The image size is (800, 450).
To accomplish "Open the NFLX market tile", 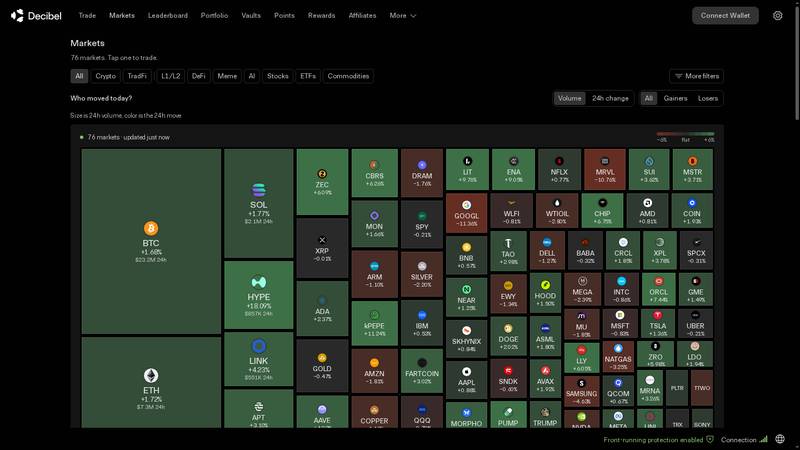I will click(x=559, y=169).
